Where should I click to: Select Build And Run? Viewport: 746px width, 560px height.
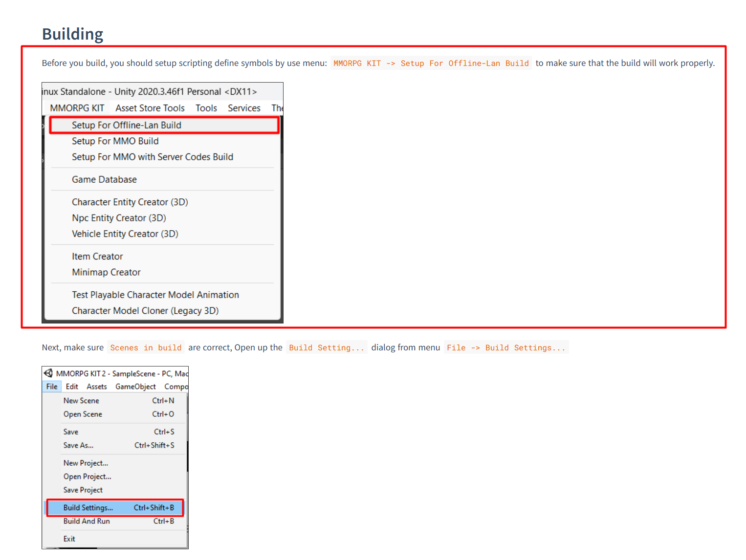[x=87, y=521]
